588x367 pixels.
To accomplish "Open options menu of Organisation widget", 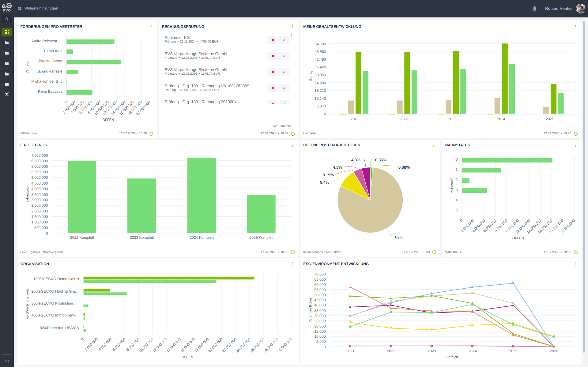I will coord(292,264).
